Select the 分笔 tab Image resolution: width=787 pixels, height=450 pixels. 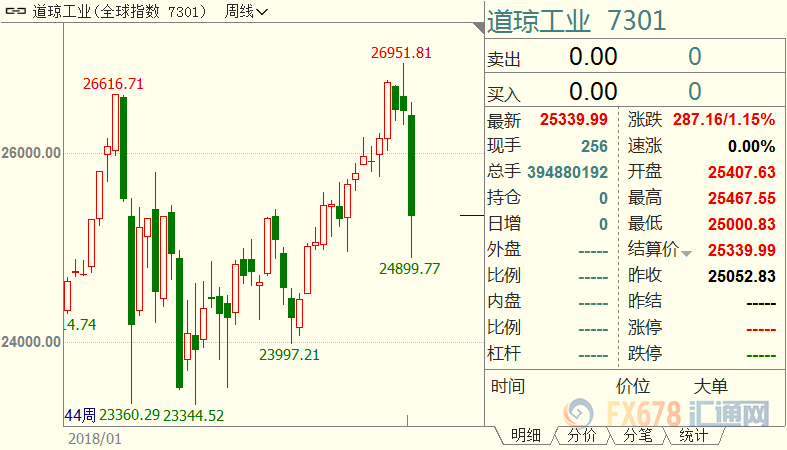(x=637, y=436)
